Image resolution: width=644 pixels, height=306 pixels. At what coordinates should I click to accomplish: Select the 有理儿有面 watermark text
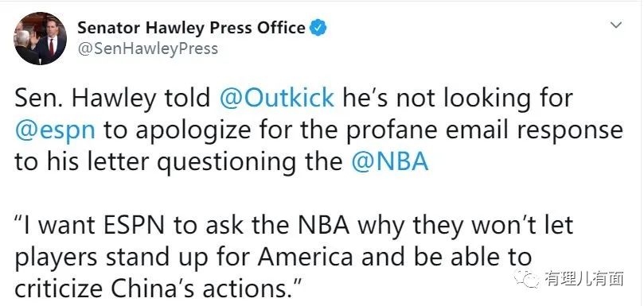pyautogui.click(x=584, y=279)
